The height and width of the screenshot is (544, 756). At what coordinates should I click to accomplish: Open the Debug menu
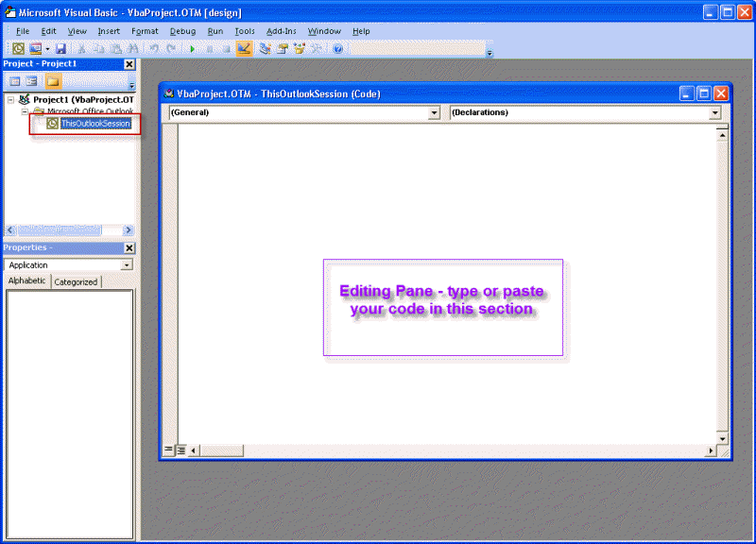point(185,30)
